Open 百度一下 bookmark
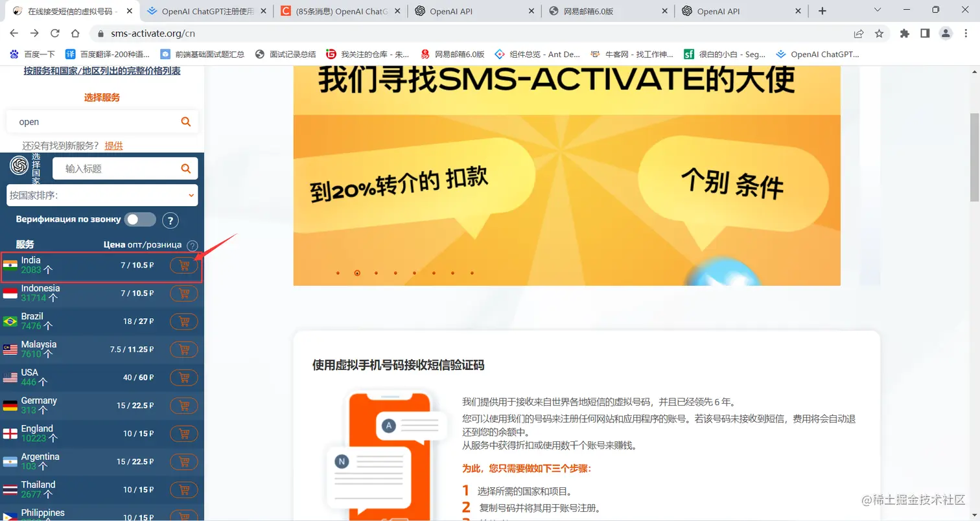The image size is (980, 521). point(32,54)
